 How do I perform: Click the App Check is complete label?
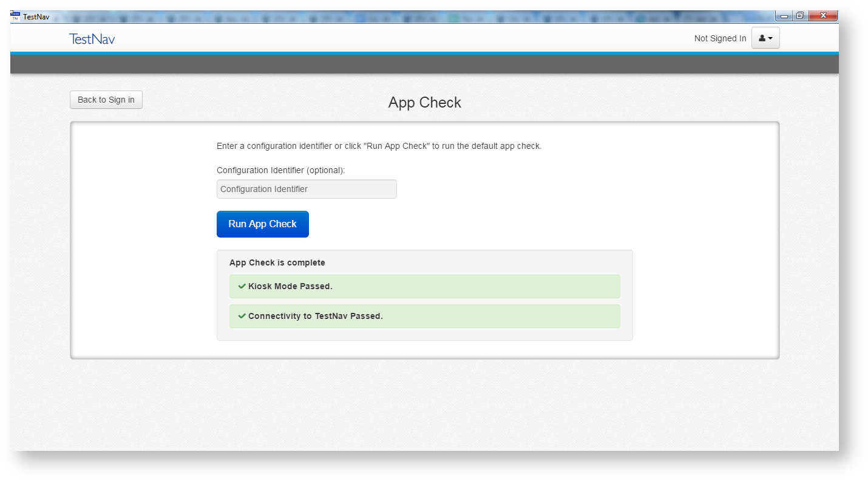pos(277,262)
